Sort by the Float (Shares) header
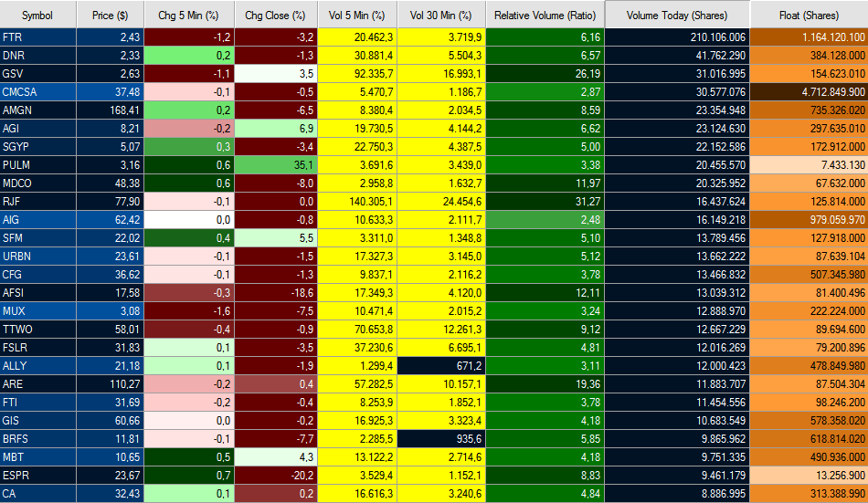The height and width of the screenshot is (503, 868). point(809,15)
